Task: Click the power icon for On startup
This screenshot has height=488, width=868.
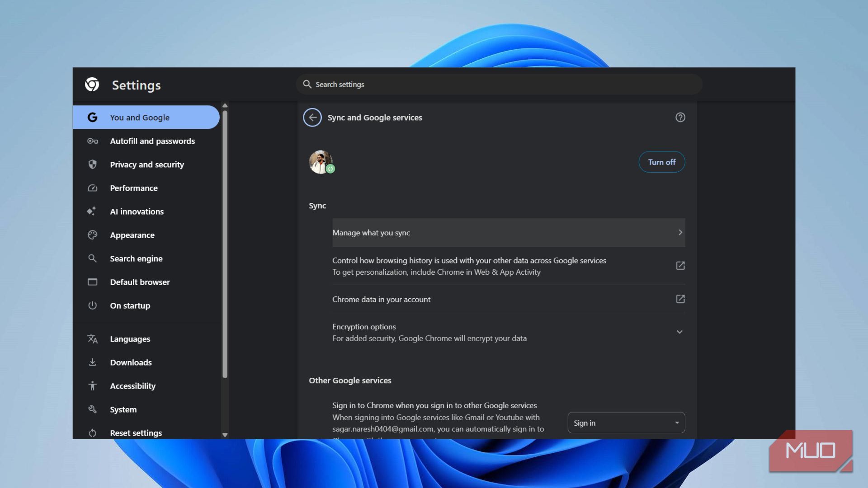Action: tap(92, 305)
